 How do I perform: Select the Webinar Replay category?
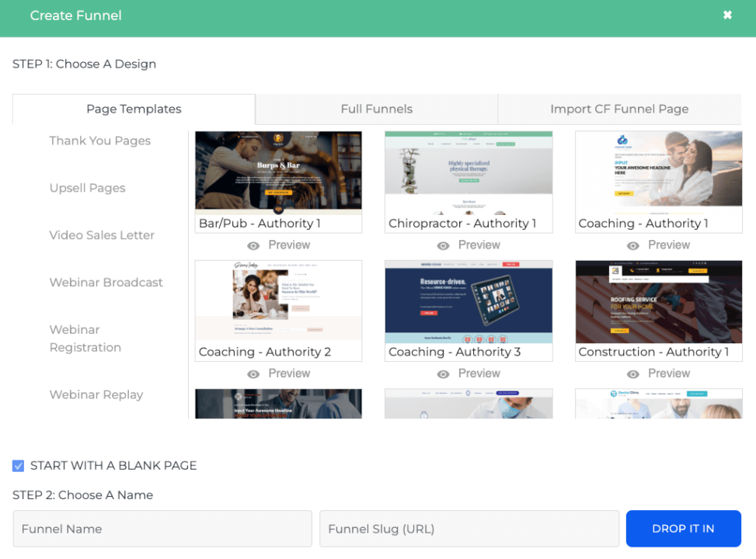[96, 394]
